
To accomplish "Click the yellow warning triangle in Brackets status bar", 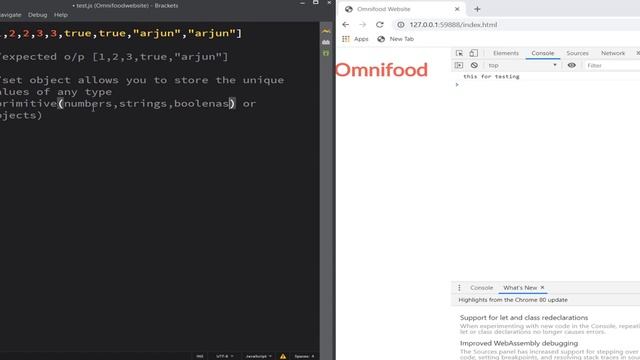I will click(283, 356).
